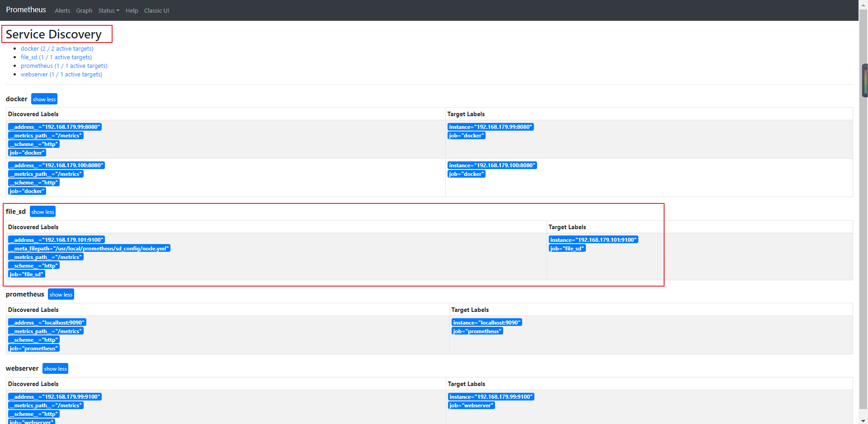Switch to the Classic UI
Screen dimensions: 868x424
coord(156,10)
